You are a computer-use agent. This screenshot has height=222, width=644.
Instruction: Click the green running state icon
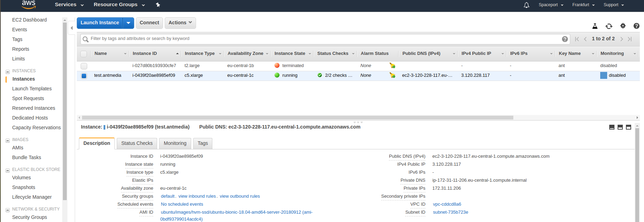(x=277, y=75)
